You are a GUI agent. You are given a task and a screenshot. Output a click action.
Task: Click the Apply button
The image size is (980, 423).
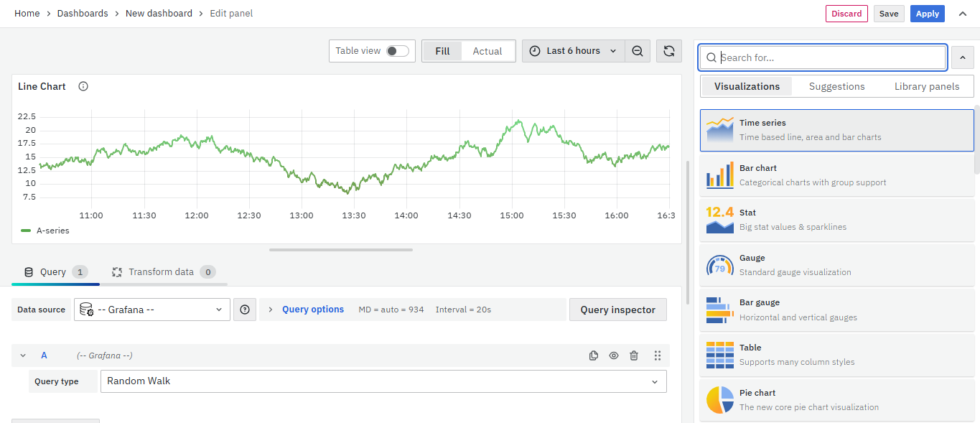click(x=927, y=14)
